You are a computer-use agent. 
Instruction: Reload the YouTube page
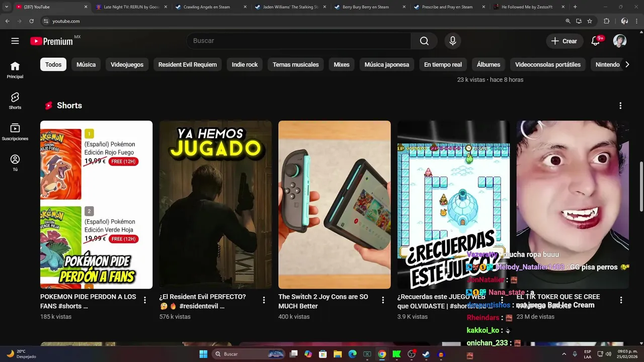point(31,21)
